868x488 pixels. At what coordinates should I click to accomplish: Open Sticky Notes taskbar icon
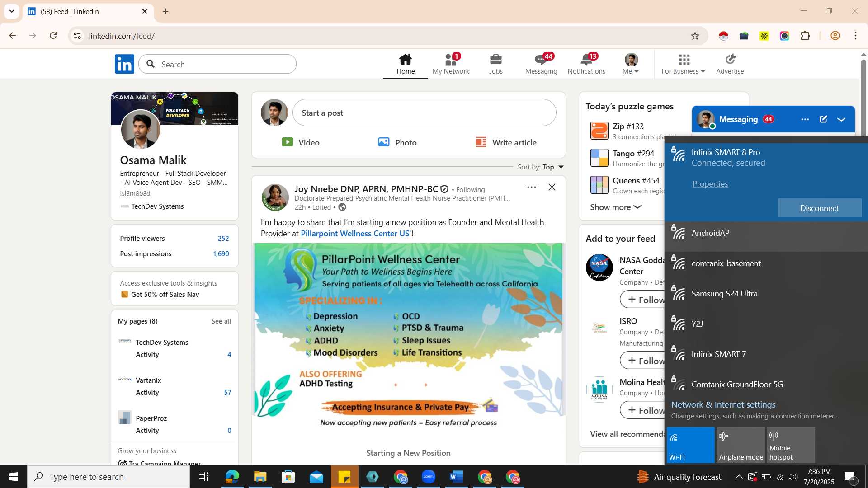[344, 477]
